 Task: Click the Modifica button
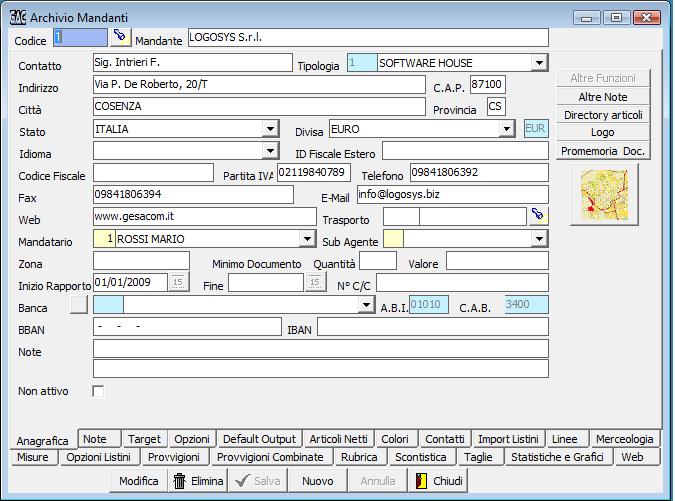pyautogui.click(x=138, y=481)
